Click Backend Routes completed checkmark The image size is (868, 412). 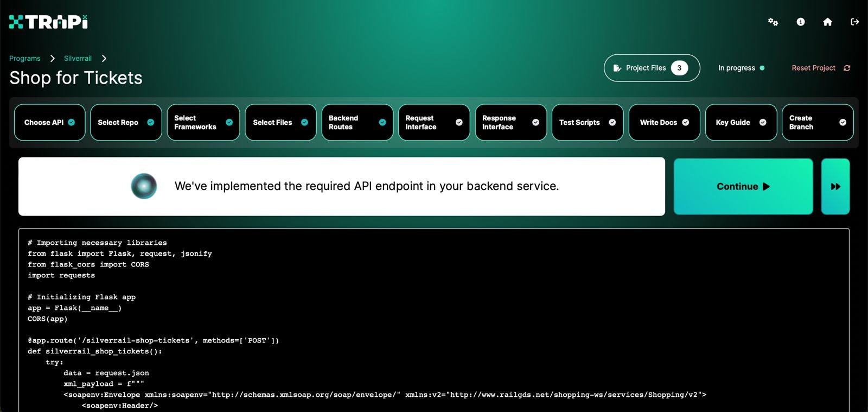point(382,122)
